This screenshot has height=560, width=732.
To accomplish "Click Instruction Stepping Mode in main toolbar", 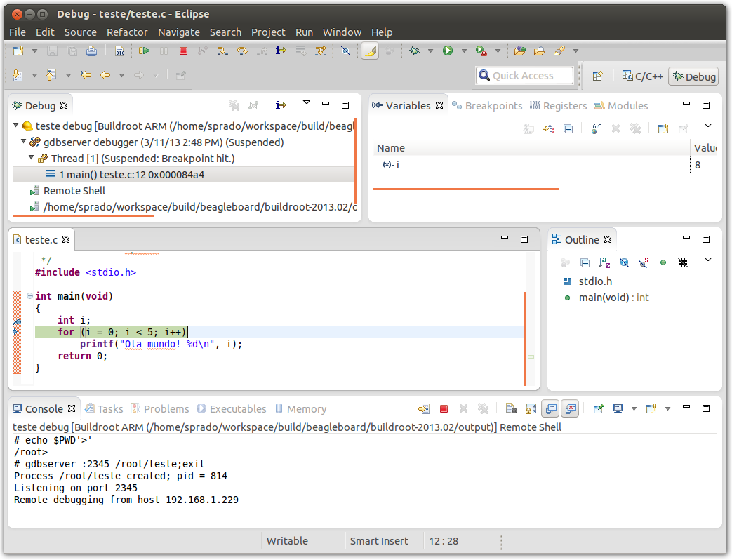I will [281, 51].
